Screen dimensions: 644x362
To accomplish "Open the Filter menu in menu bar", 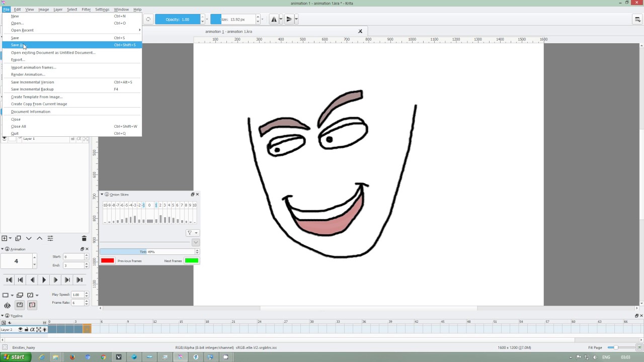I will (86, 10).
